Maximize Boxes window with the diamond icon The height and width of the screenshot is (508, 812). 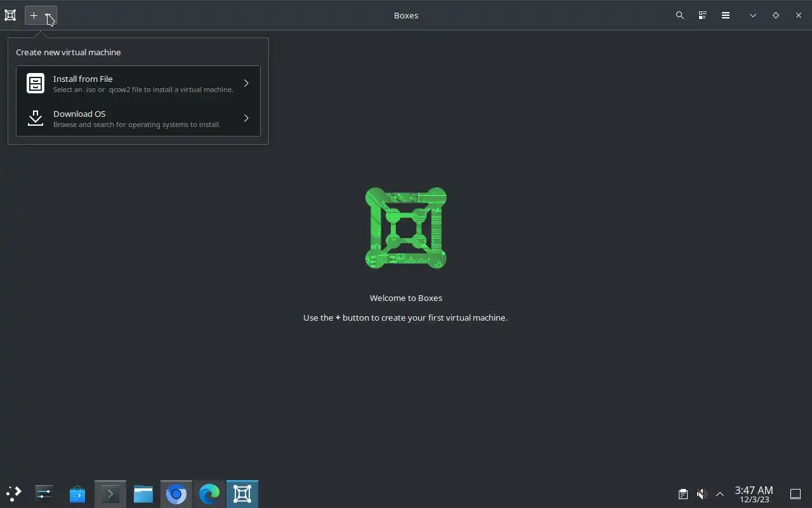coord(776,15)
